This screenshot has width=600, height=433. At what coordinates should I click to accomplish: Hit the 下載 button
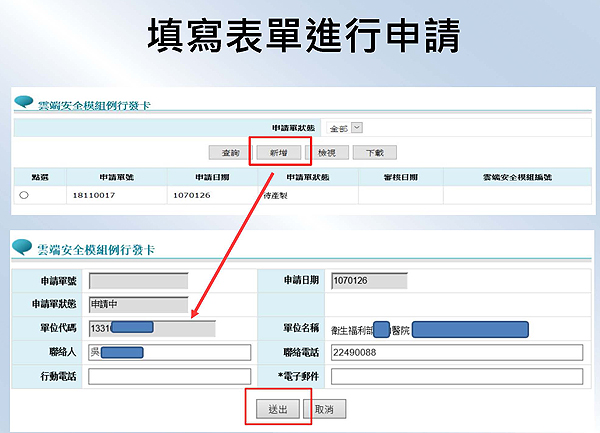point(374,153)
